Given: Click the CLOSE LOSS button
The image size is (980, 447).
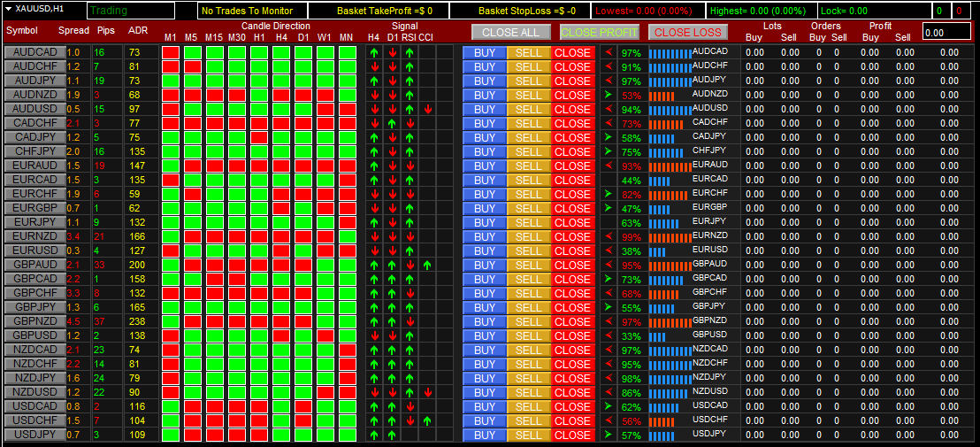Looking at the screenshot, I should (x=688, y=32).
